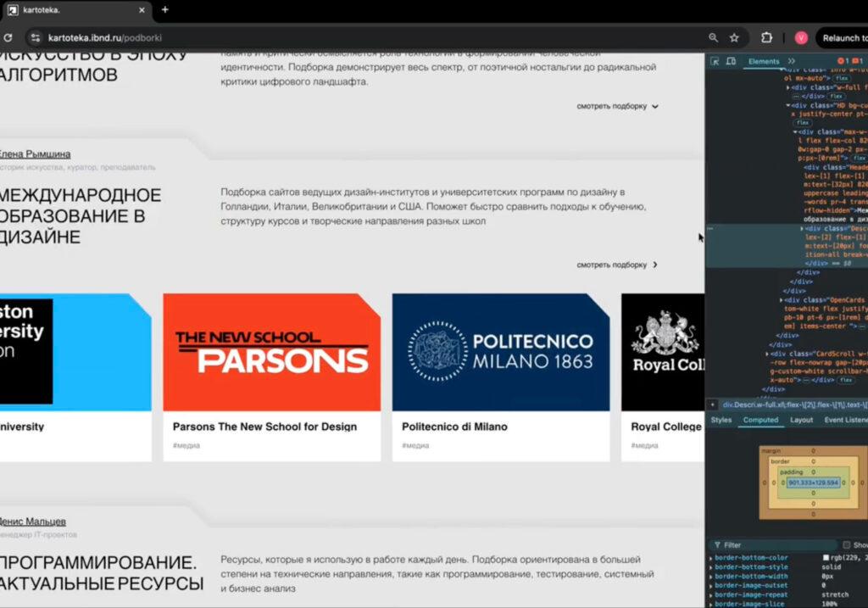Click the Relaunch to update button
The width and height of the screenshot is (868, 608).
coord(843,37)
